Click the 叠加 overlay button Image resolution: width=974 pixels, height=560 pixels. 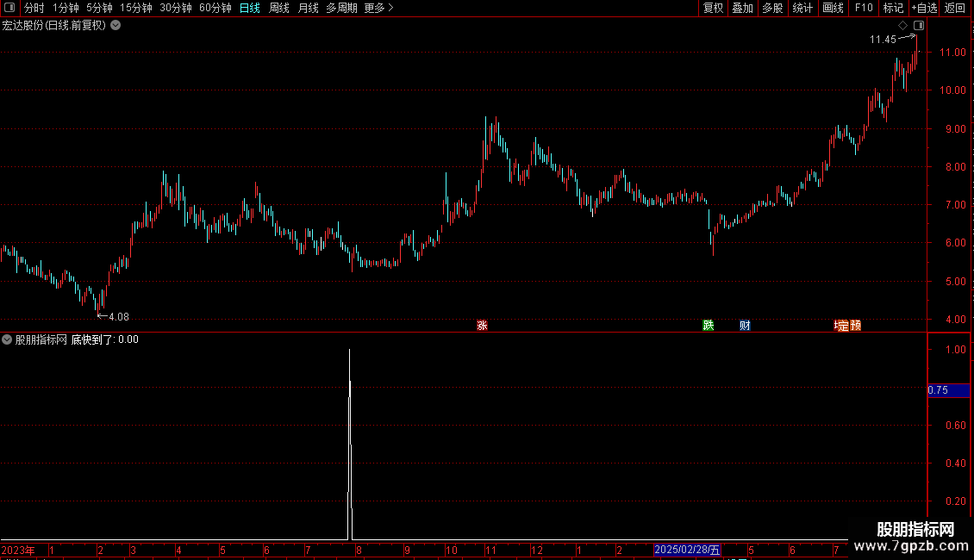click(x=742, y=8)
